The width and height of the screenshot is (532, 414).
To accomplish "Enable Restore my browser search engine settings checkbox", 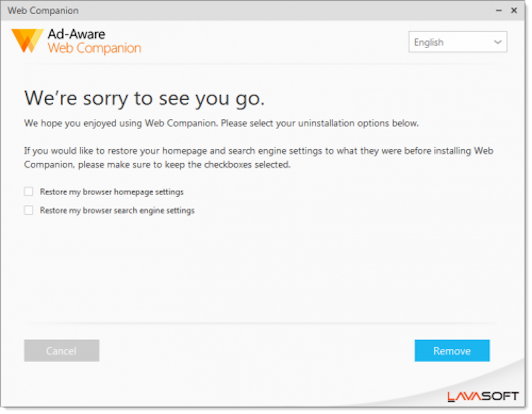I will [29, 210].
